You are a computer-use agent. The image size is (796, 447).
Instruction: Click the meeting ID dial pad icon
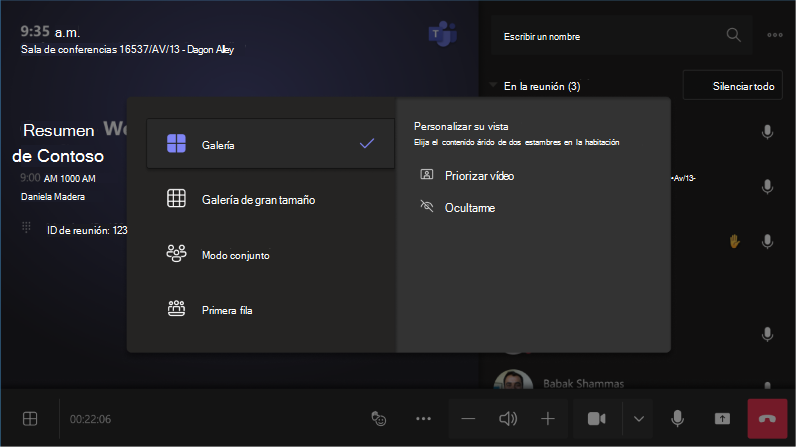point(26,227)
